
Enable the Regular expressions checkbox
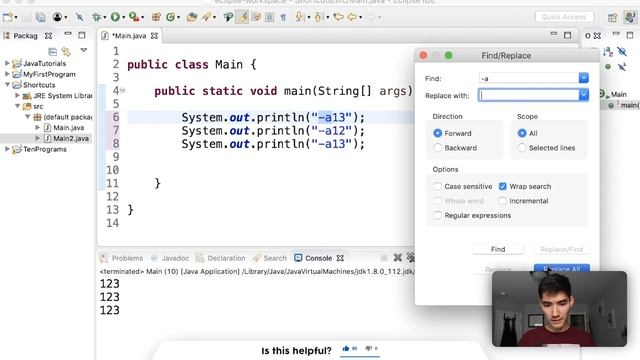coord(437,215)
